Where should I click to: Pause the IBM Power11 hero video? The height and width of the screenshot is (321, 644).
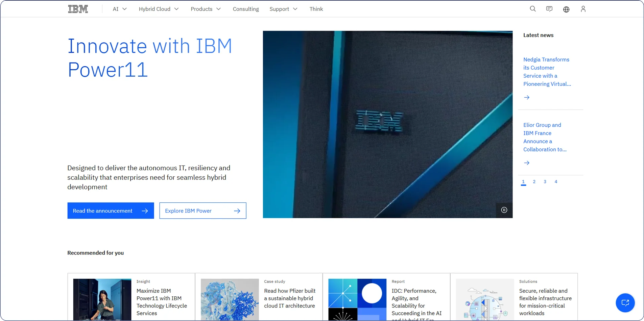pyautogui.click(x=504, y=210)
